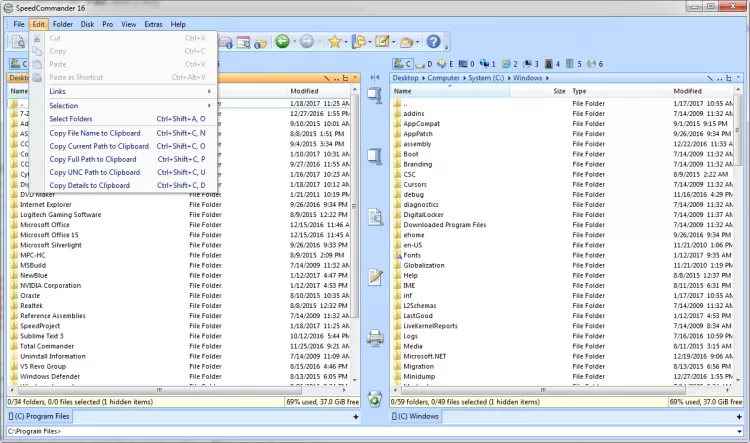Screen dimensions: 750x443
Task: Click Desktop in right breadcrumb
Action: (406, 78)
